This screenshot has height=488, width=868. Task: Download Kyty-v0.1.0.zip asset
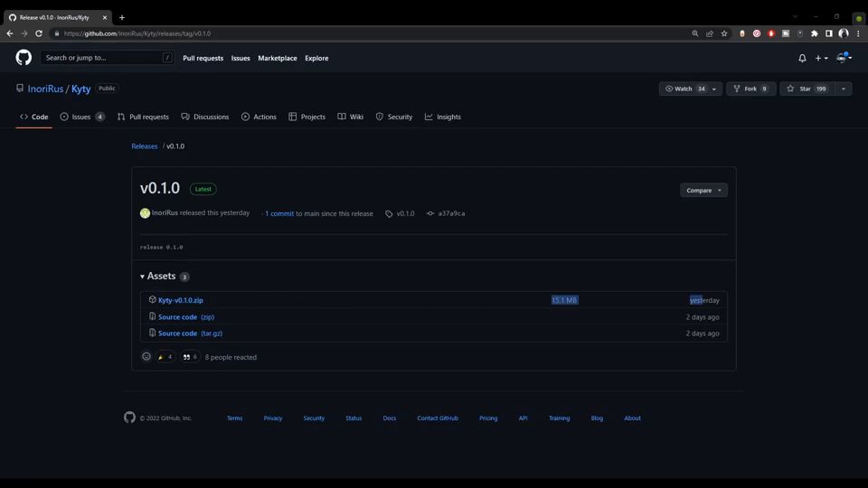pyautogui.click(x=180, y=300)
